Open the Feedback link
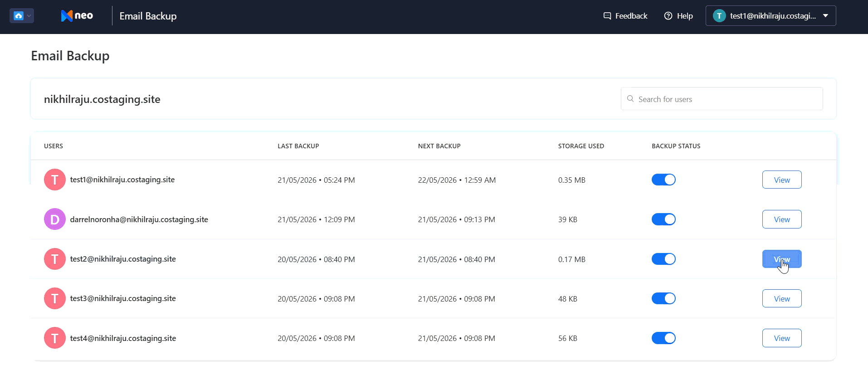Screen dimensions: 868x370 [625, 16]
